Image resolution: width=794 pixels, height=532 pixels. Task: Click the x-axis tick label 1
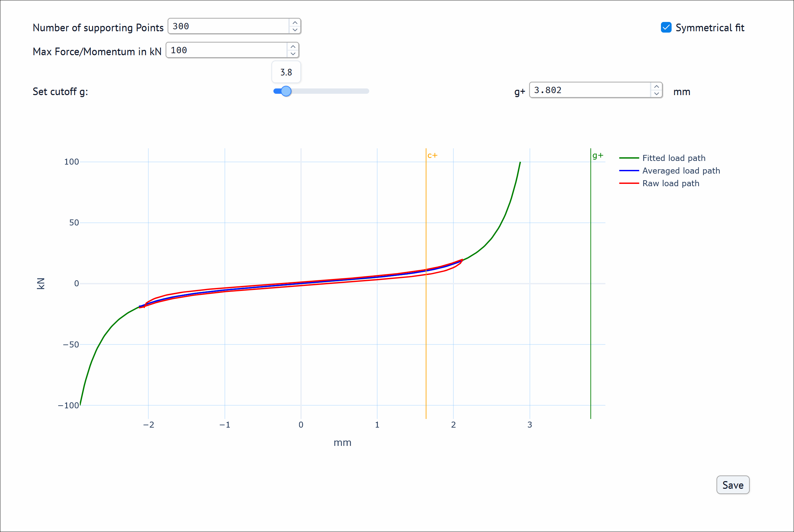(377, 425)
